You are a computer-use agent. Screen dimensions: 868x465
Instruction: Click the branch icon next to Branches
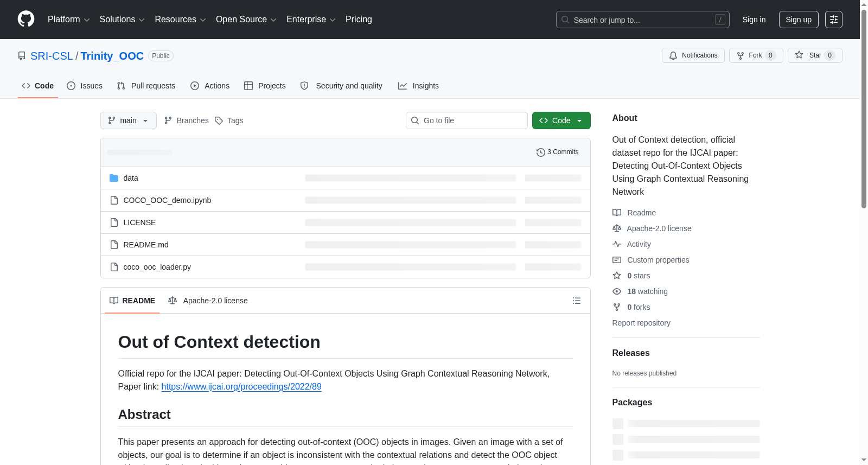(x=168, y=120)
